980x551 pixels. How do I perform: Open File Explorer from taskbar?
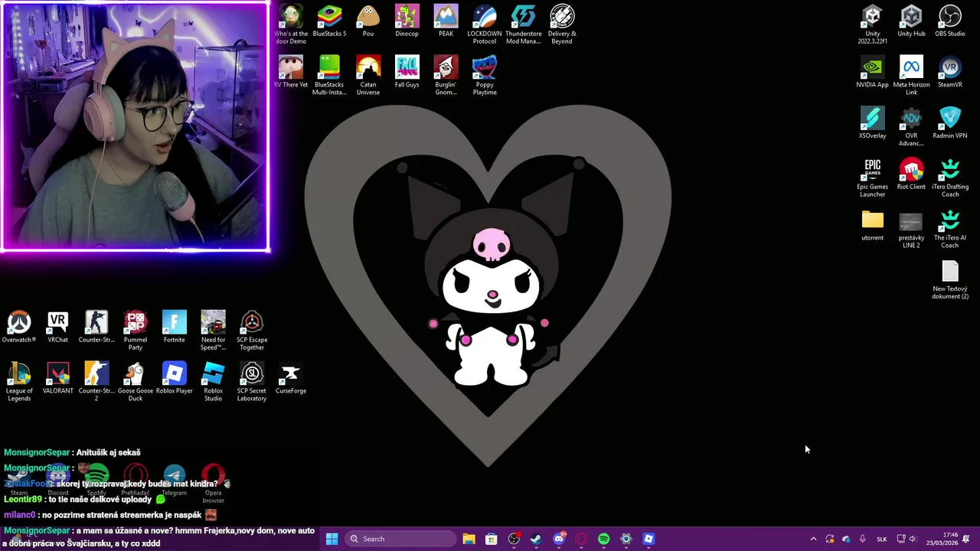[469, 539]
